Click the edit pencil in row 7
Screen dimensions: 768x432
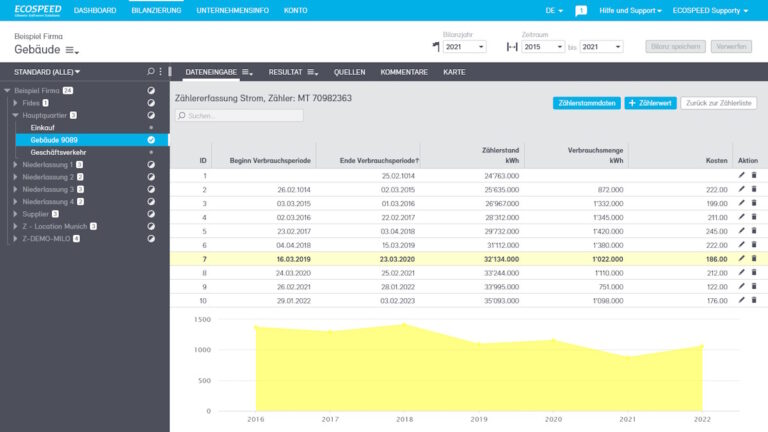[x=741, y=258]
